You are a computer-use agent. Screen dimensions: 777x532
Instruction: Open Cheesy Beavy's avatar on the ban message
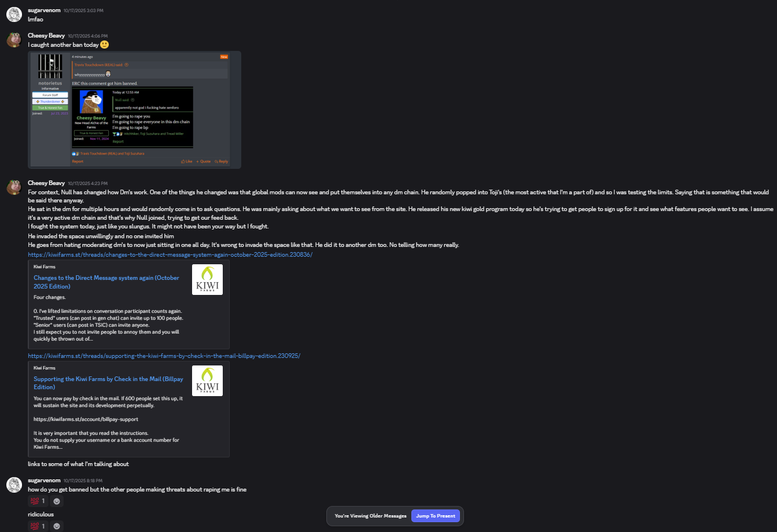coord(14,40)
